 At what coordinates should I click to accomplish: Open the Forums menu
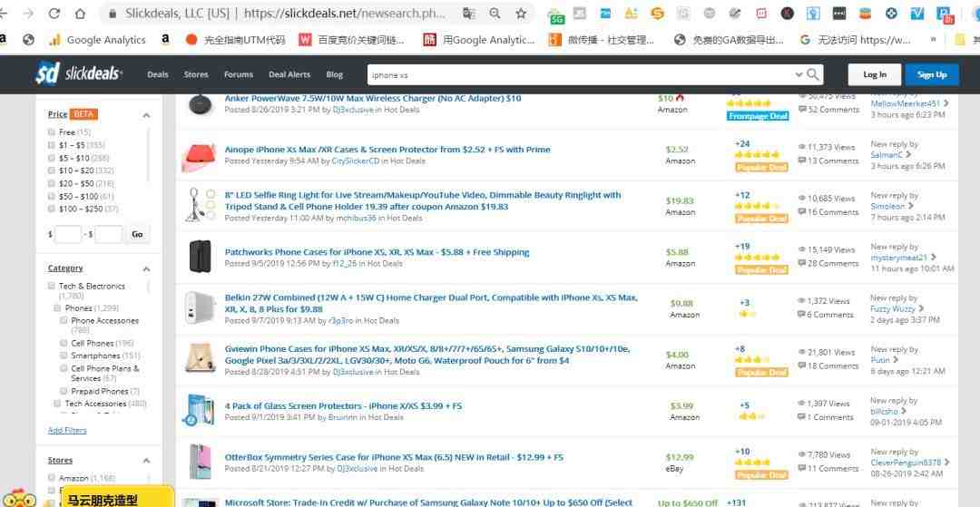(239, 74)
